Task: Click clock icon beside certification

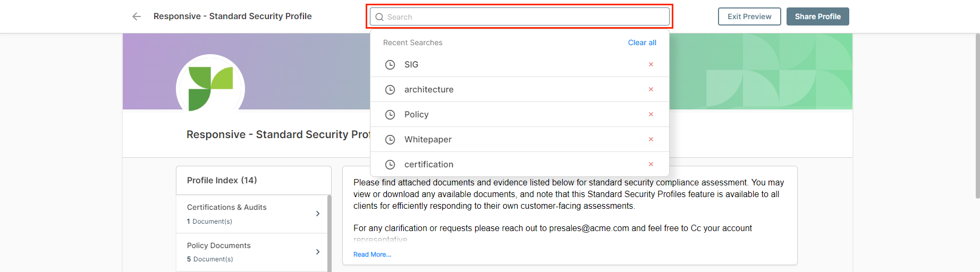Action: pos(390,165)
